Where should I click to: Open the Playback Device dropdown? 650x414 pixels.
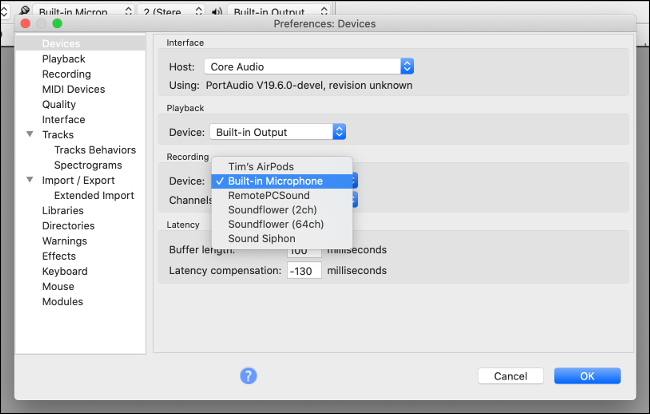click(277, 132)
